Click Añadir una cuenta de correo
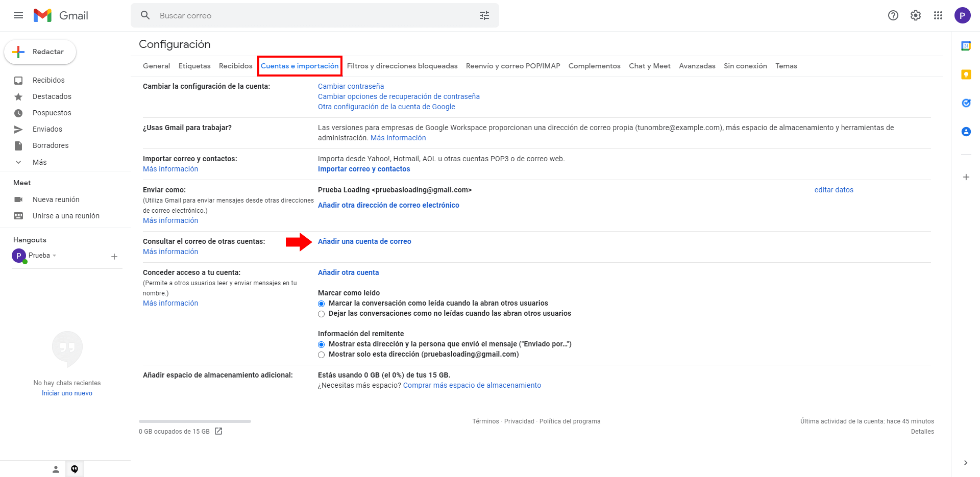This screenshot has width=980, height=477. tap(364, 241)
